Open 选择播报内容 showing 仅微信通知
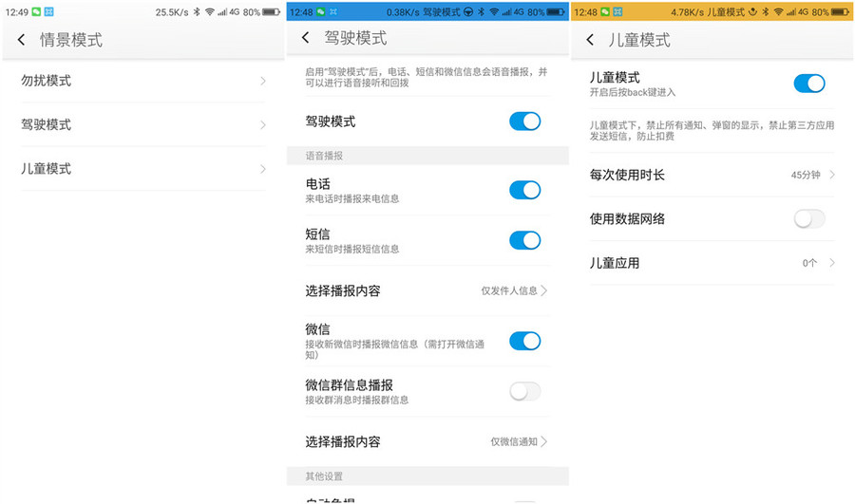Screen dimensions: 855x504 coord(427,441)
